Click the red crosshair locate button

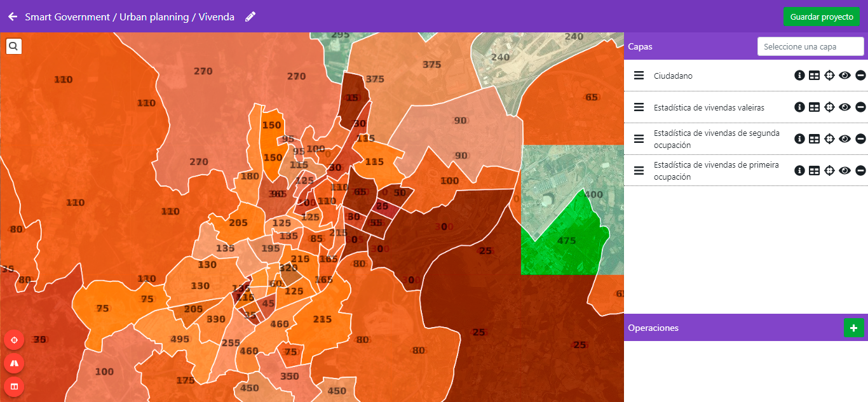[x=14, y=340]
